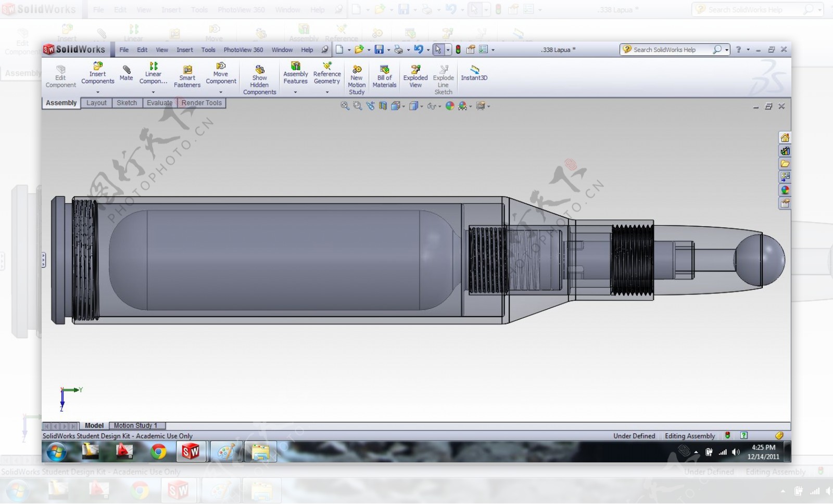The width and height of the screenshot is (833, 504).
Task: Switch to the Sketch tab
Action: pyautogui.click(x=127, y=103)
